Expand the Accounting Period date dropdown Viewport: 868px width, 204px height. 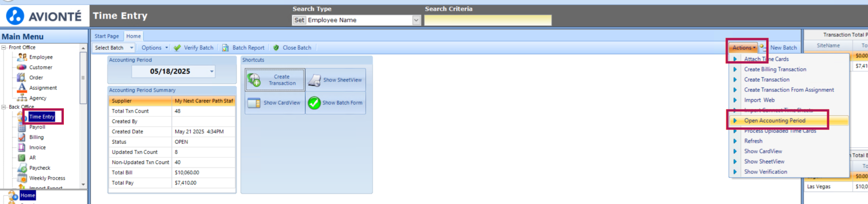coord(212,71)
